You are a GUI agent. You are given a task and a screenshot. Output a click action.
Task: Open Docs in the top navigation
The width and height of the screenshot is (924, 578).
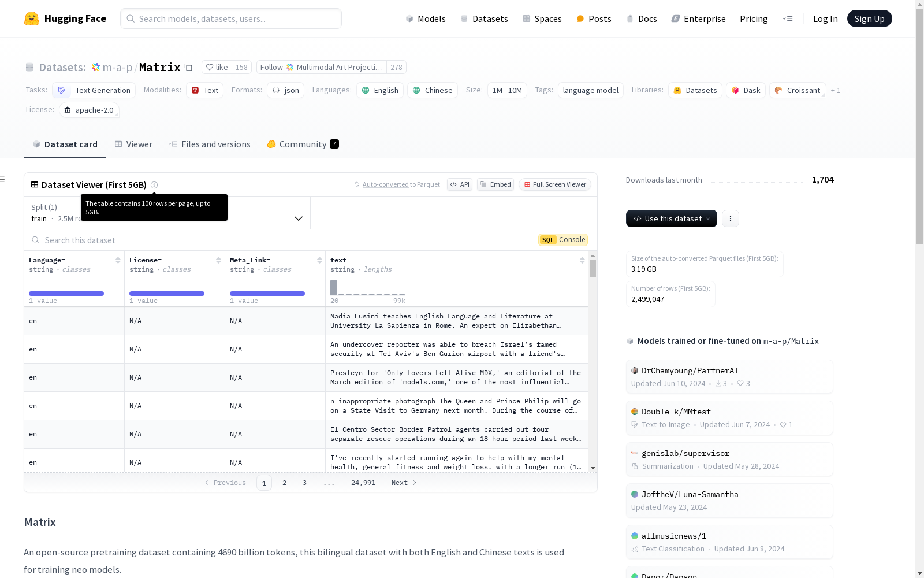[x=642, y=18]
